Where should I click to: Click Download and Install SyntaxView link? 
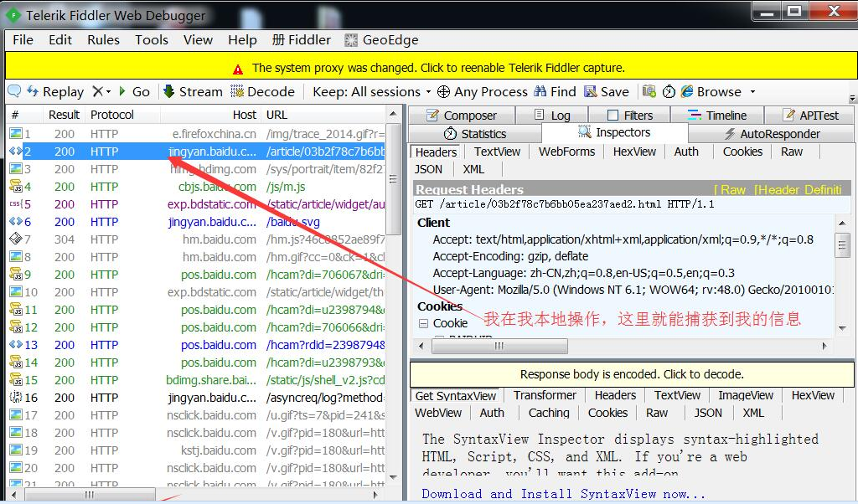click(x=564, y=494)
